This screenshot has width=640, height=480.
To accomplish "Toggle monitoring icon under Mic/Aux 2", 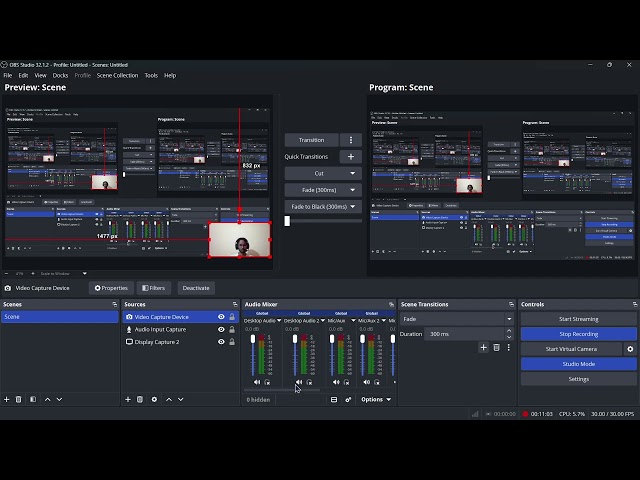I will click(x=377, y=382).
